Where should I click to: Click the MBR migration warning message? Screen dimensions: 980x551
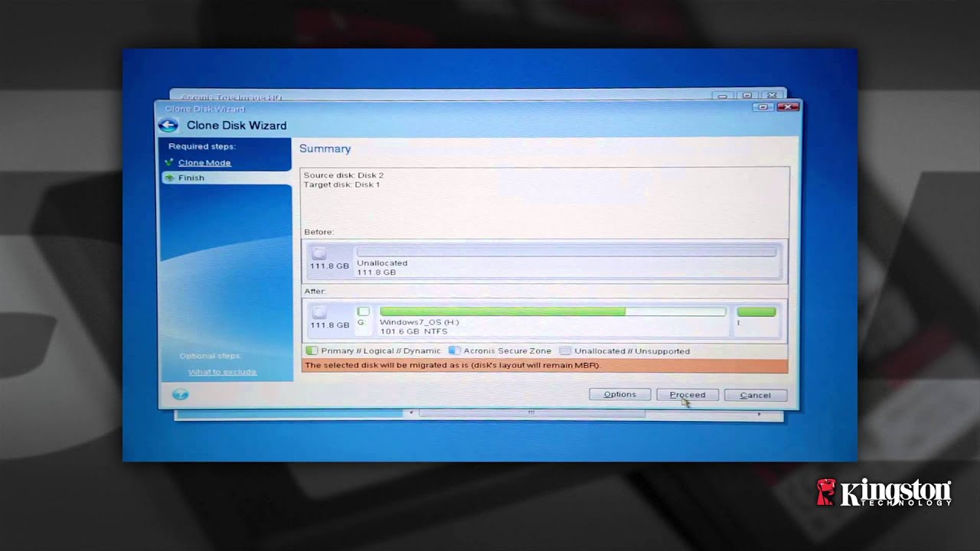tap(544, 366)
